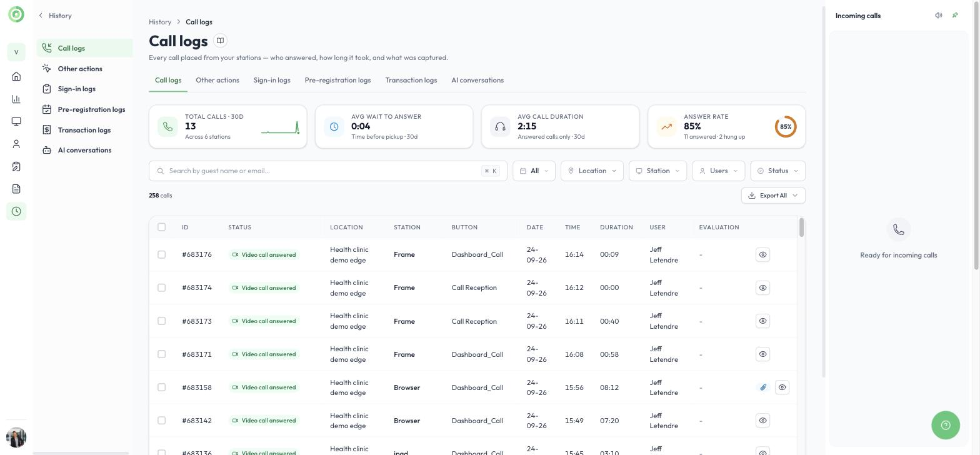Open the history clock icon in rail
980x455 pixels.
[16, 211]
